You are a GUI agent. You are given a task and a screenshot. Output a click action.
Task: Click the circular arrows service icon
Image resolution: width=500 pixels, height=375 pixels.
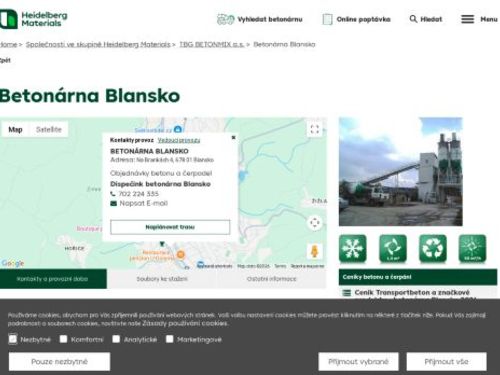(x=393, y=248)
